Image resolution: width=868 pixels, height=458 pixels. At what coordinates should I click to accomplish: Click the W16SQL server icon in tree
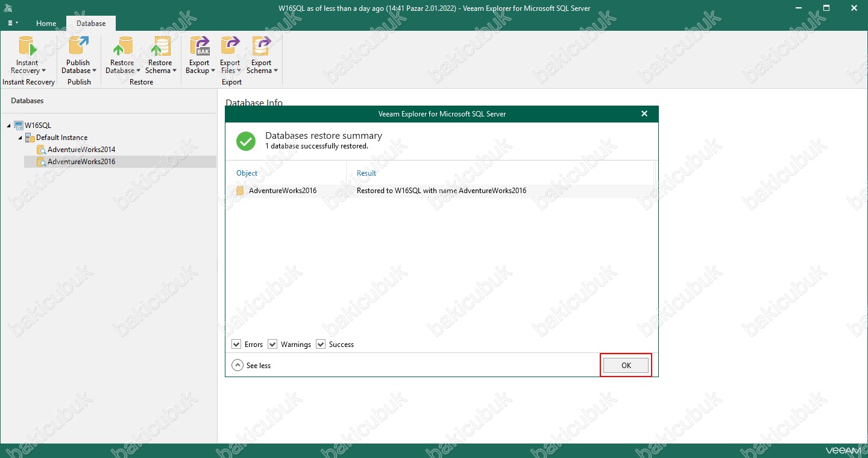[x=19, y=126]
